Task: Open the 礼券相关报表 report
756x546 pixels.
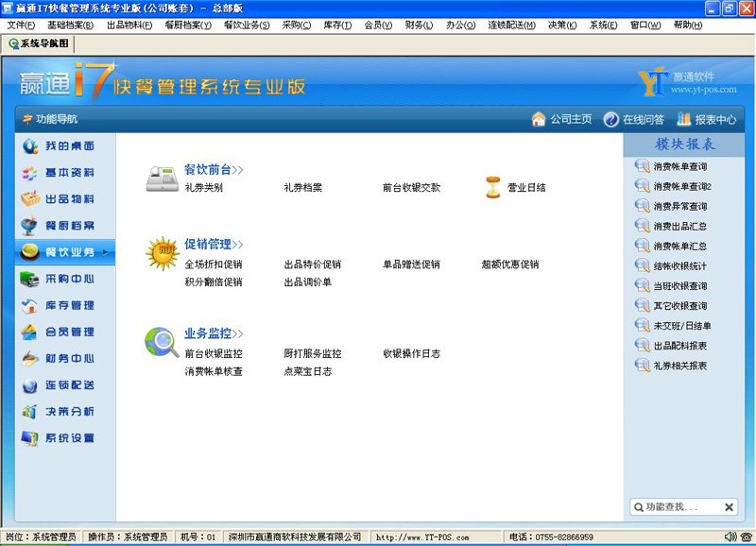Action: (679, 366)
